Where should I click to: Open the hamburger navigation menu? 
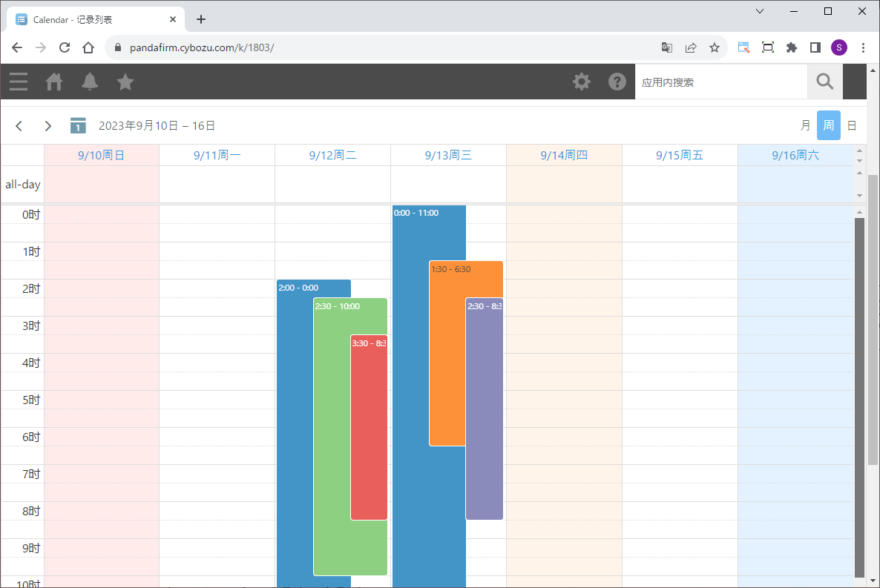click(19, 82)
